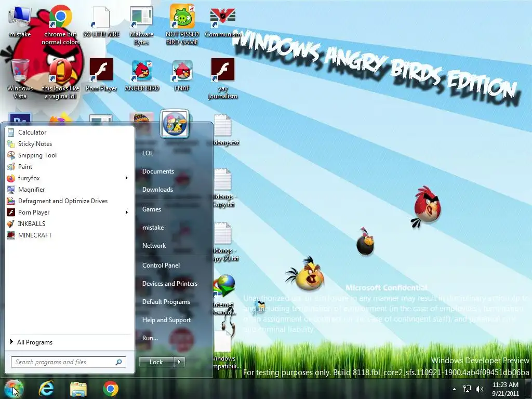Select the 'SO LIT!!! AIRE' desktop shortcut
Image resolution: width=532 pixels, height=399 pixels.
101,21
